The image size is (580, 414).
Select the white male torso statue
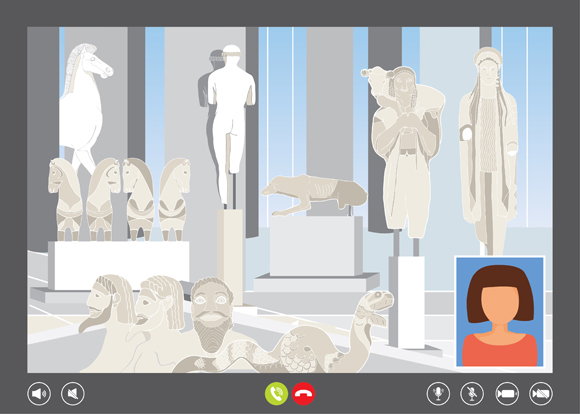coord(231,122)
